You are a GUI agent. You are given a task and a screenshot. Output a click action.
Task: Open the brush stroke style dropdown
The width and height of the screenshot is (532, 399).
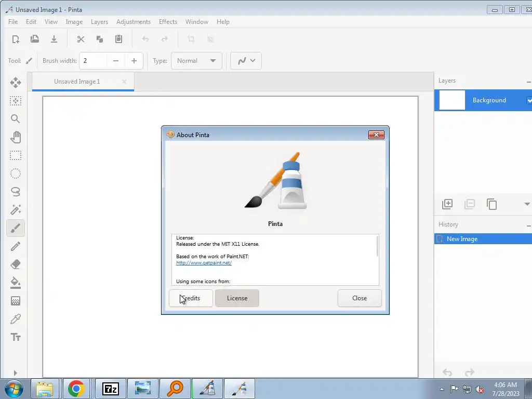[246, 61]
